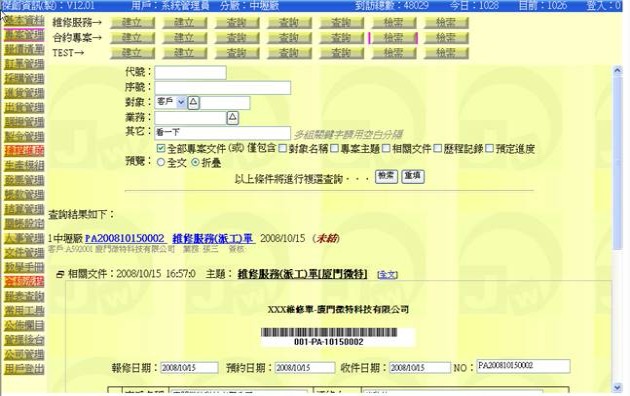The height and width of the screenshot is (396, 630).
Task: Open 人事管理 in the left sidebar
Action: click(x=24, y=238)
